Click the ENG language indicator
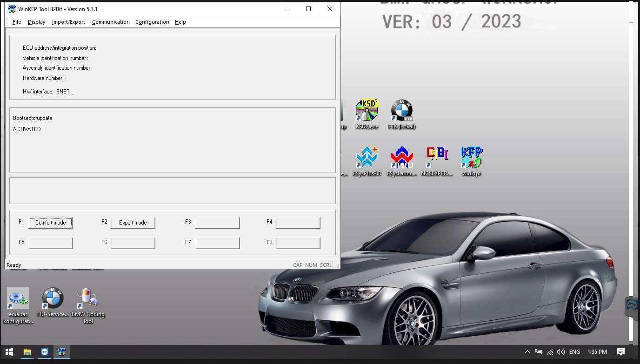This screenshot has width=640, height=364. pos(575,352)
